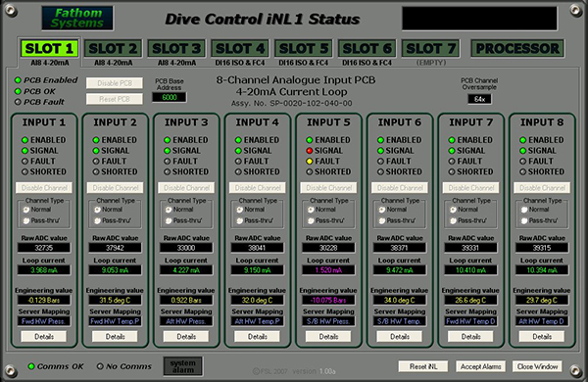Click the system alarm indicator button
The width and height of the screenshot is (588, 382).
pos(183,366)
